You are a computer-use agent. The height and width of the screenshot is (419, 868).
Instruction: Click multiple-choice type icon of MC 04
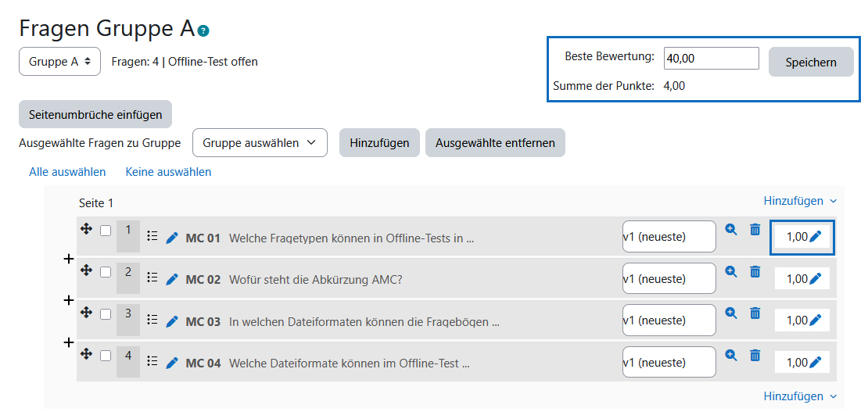coord(152,362)
